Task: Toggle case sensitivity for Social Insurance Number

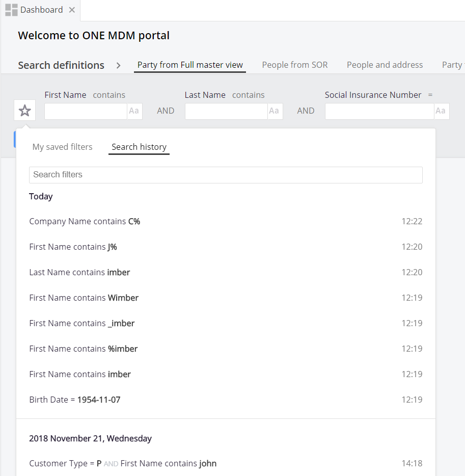Action: 441,111
